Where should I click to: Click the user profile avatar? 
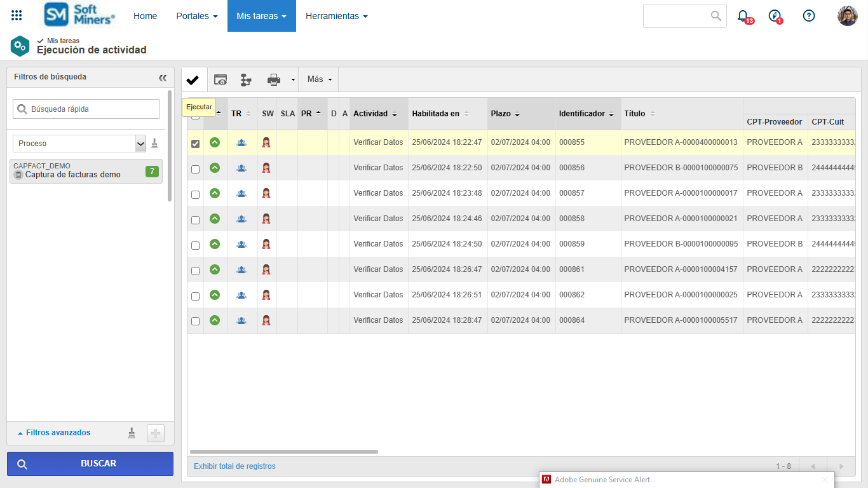[x=847, y=16]
